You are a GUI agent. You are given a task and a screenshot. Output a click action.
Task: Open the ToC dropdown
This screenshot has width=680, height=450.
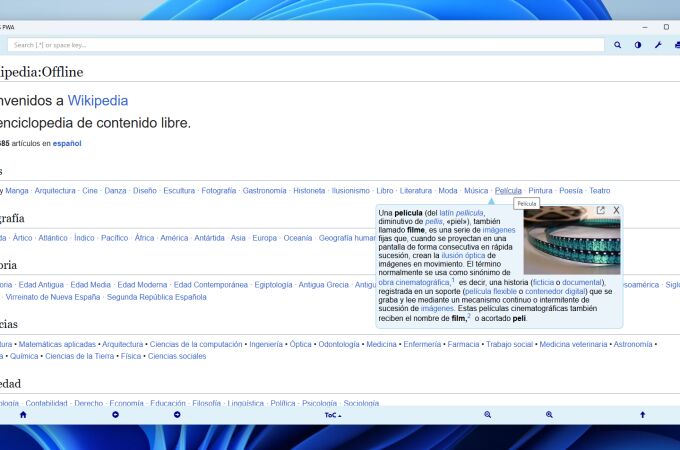(x=333, y=415)
